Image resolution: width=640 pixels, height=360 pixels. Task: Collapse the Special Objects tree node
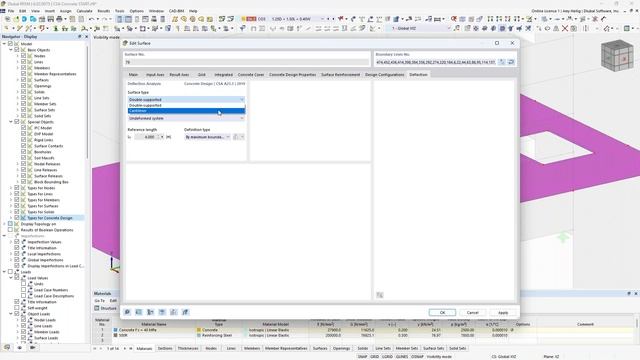coord(11,122)
